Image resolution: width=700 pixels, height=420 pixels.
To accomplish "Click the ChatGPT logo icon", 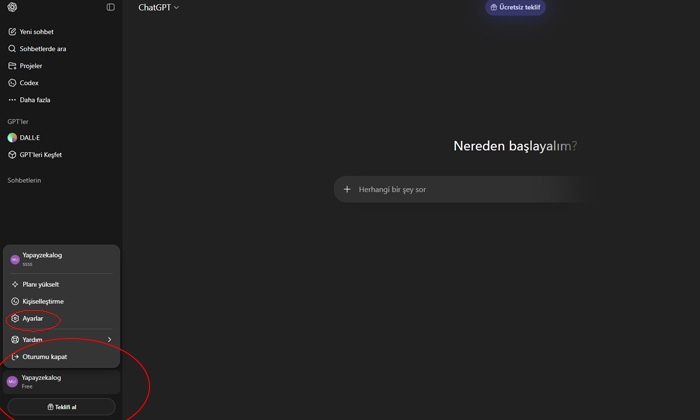I will pos(12,8).
